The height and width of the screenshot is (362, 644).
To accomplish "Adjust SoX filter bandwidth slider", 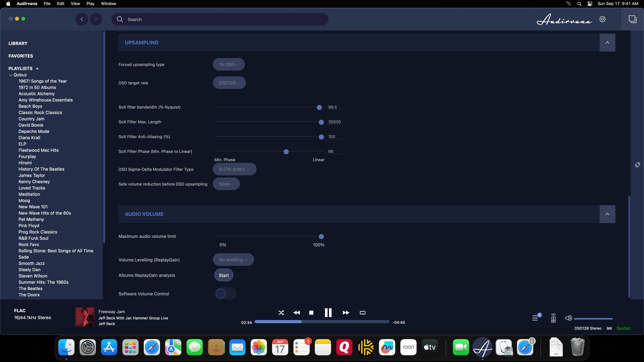I will point(319,107).
